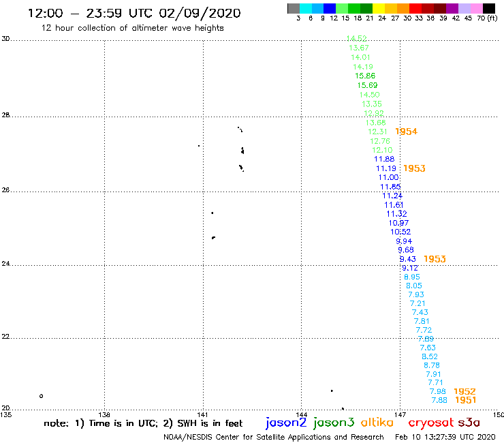Click the pink swatch in the color scale
This screenshot has width=504, height=443.
477,8
